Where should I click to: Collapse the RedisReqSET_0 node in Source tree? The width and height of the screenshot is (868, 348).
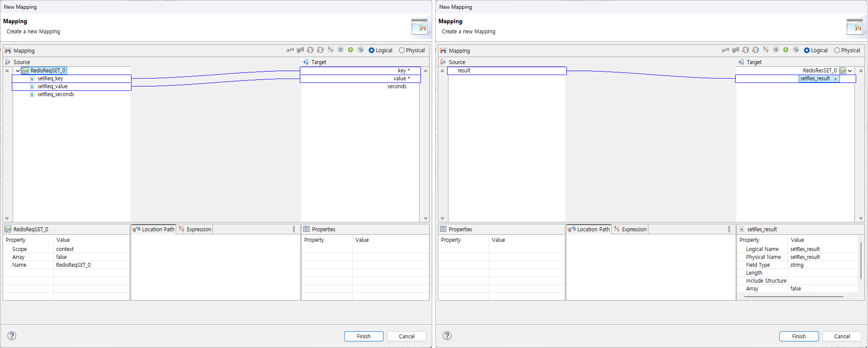pyautogui.click(x=18, y=71)
